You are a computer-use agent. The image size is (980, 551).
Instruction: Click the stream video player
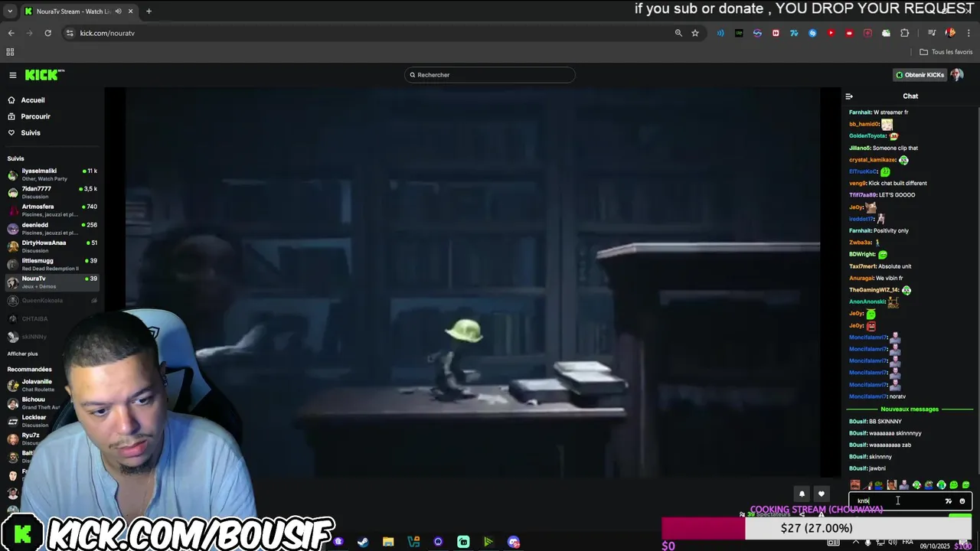pyautogui.click(x=472, y=283)
